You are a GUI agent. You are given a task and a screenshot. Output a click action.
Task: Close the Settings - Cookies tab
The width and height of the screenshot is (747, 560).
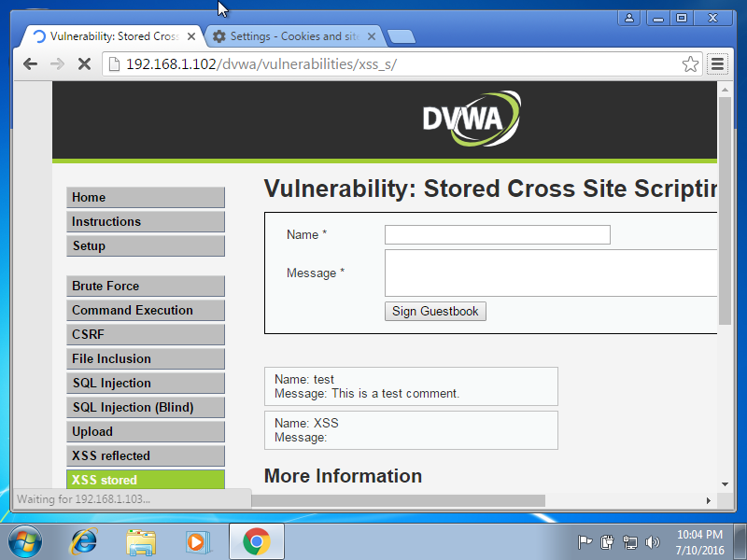click(x=372, y=36)
